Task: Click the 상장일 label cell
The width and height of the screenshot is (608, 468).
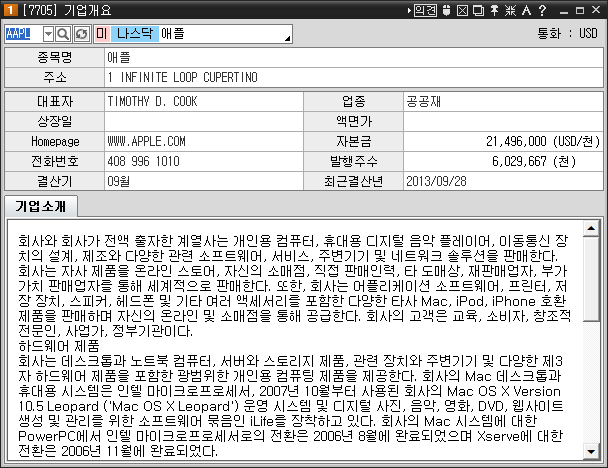Action: pos(55,121)
